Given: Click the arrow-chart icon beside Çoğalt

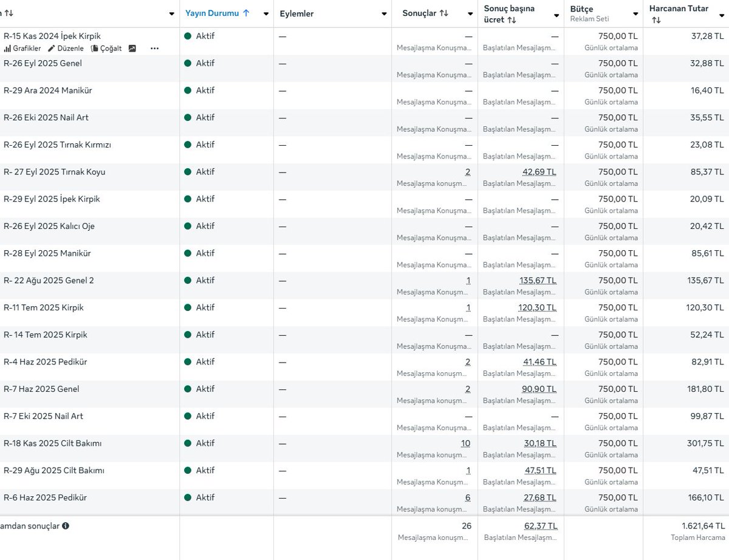Looking at the screenshot, I should tap(132, 49).
